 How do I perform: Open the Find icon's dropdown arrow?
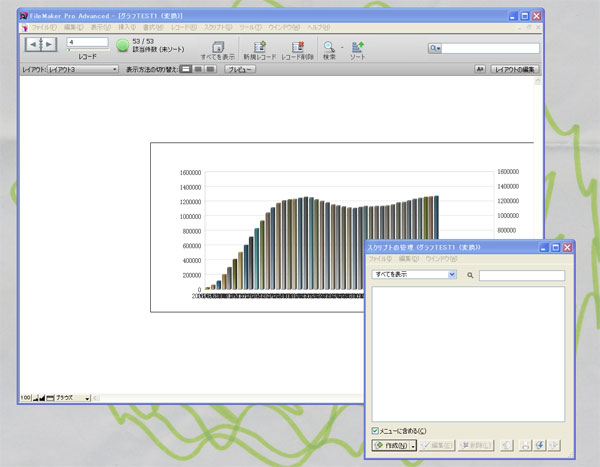tap(342, 47)
